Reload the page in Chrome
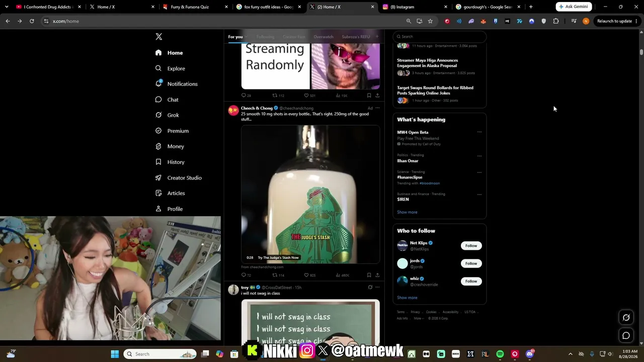The image size is (644, 362). click(32, 21)
